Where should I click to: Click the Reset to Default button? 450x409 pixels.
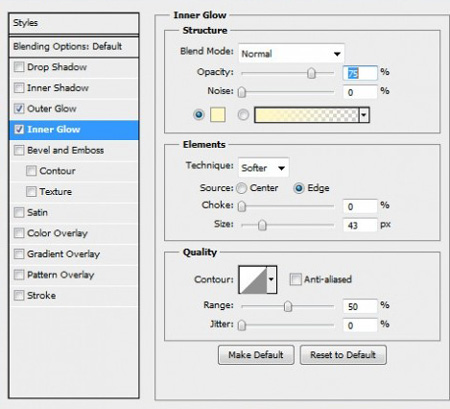[x=343, y=355]
